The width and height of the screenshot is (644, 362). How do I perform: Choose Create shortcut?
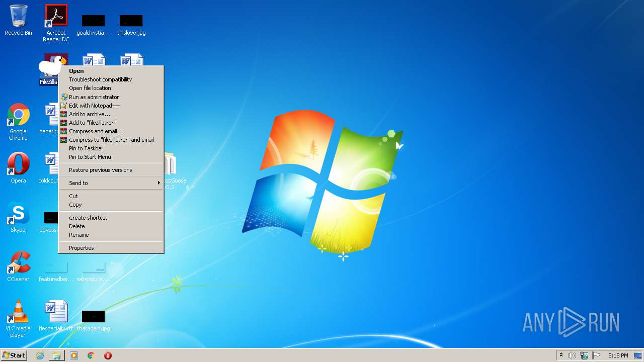[x=111, y=218]
